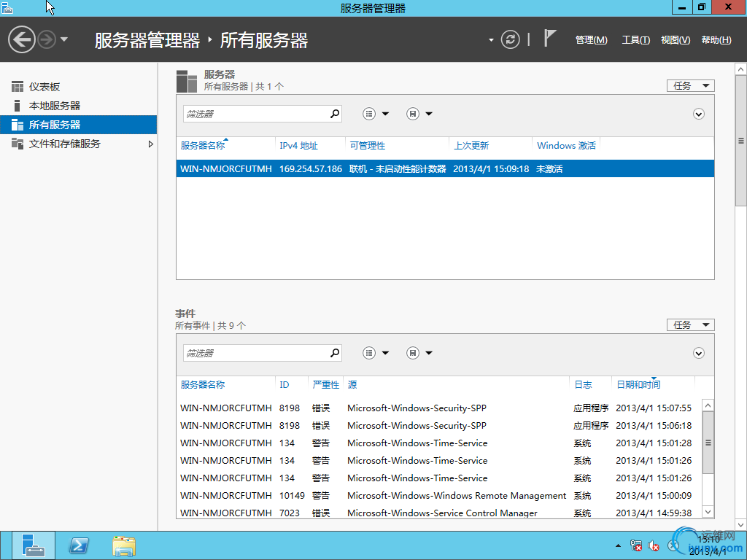The height and width of the screenshot is (560, 747).
Task: Sort by the IPv4 地址 column
Action: click(298, 146)
